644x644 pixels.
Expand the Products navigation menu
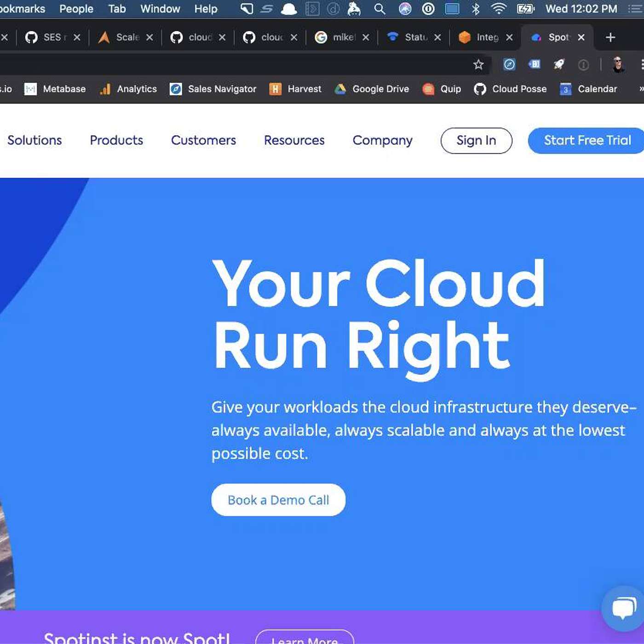pyautogui.click(x=116, y=140)
